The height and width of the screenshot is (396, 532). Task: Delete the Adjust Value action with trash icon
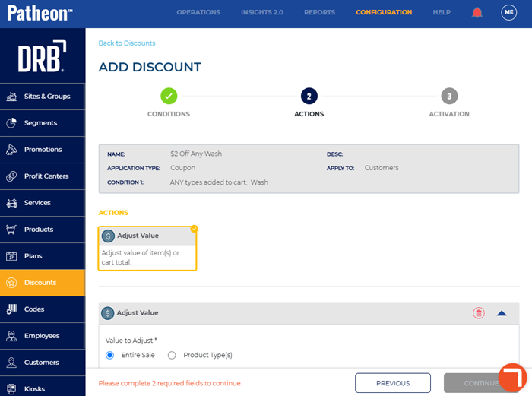479,313
